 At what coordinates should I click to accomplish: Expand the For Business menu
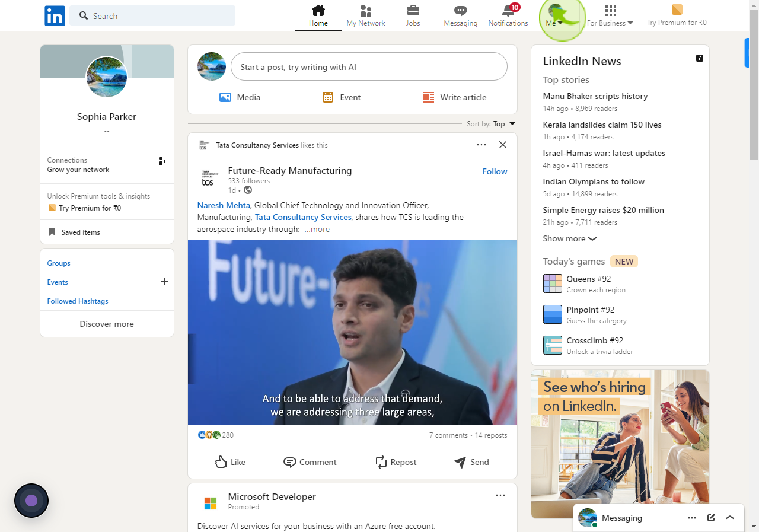point(610,16)
